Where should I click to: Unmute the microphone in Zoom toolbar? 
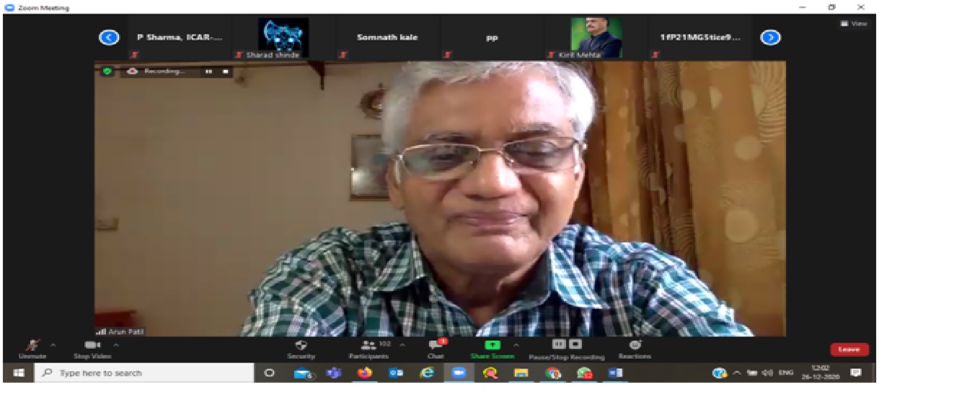(x=32, y=349)
